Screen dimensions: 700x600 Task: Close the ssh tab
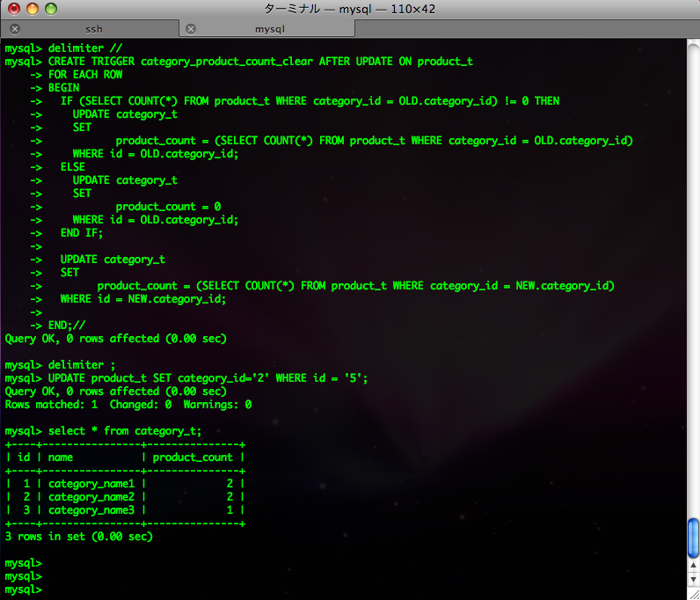point(15,29)
